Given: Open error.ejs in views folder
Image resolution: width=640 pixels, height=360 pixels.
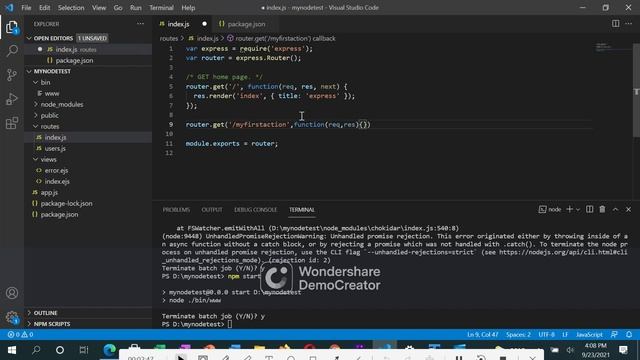Looking at the screenshot, I should (88, 171).
